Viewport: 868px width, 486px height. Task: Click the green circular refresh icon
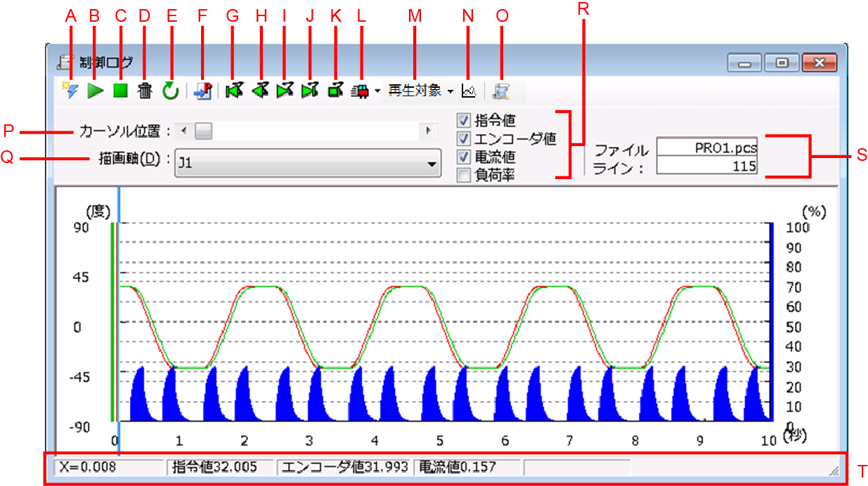170,91
